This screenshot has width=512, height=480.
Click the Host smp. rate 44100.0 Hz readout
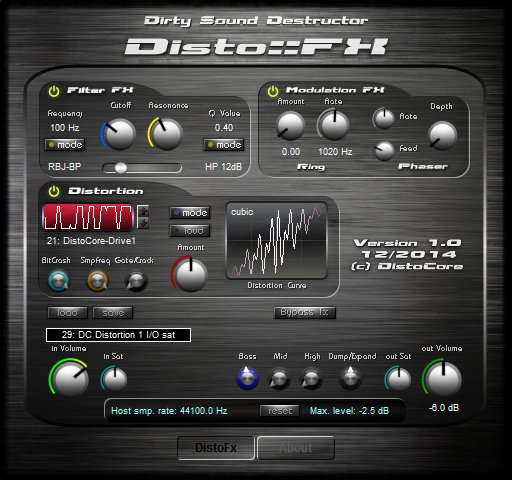(x=169, y=411)
